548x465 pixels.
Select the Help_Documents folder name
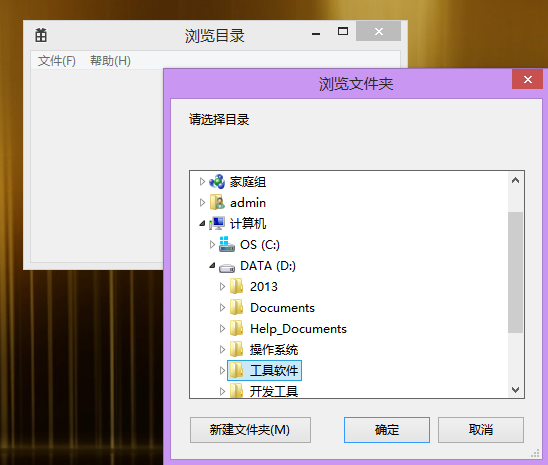(x=298, y=329)
